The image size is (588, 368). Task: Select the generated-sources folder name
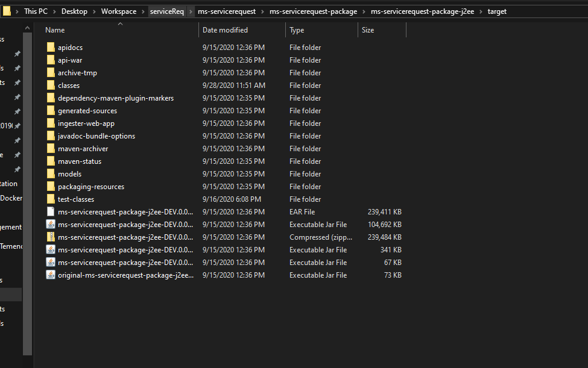(87, 111)
